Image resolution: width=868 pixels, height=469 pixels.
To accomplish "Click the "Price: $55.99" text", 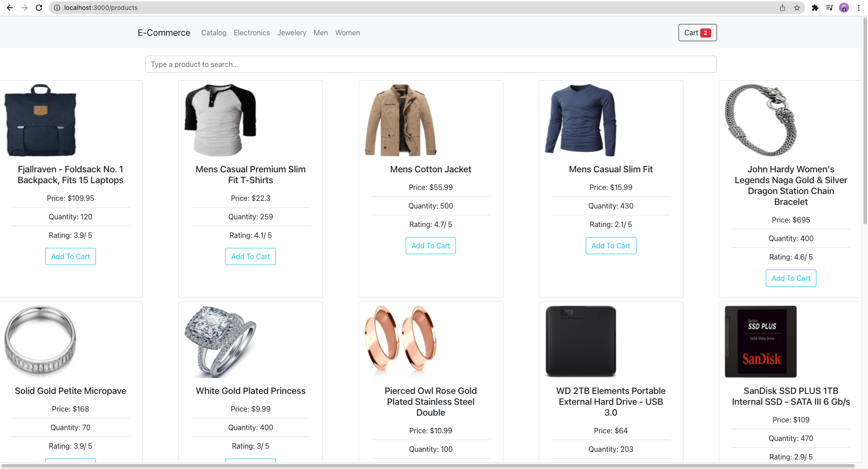I will click(x=431, y=187).
